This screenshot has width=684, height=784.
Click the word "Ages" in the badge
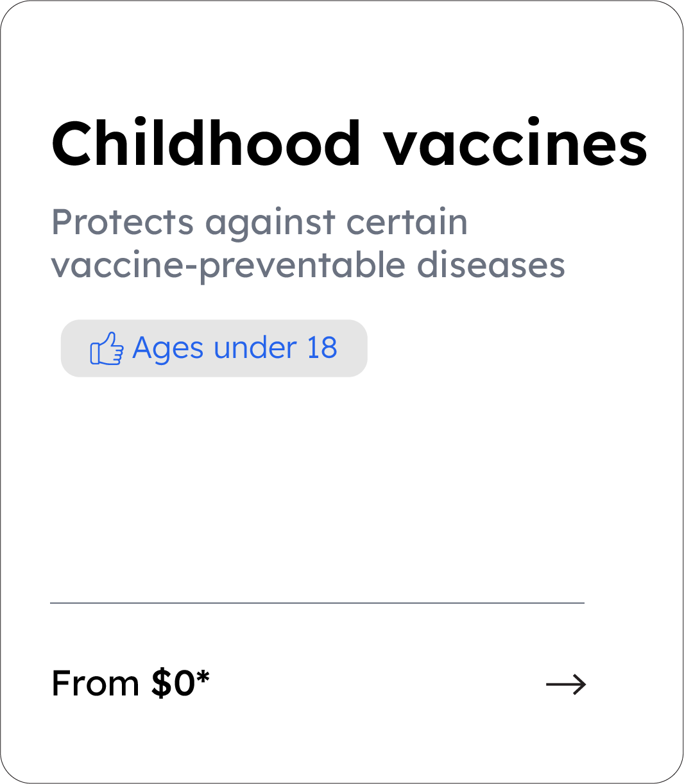coord(168,350)
